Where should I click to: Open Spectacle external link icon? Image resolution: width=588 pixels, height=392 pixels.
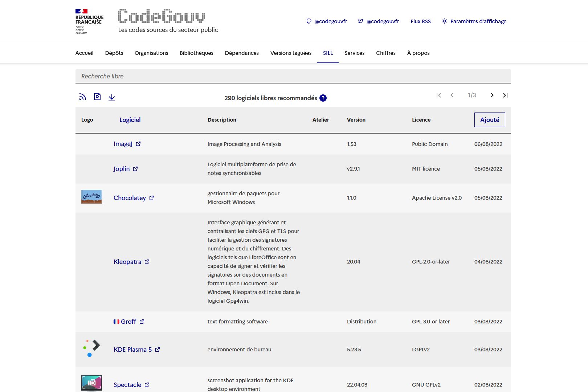click(x=147, y=385)
